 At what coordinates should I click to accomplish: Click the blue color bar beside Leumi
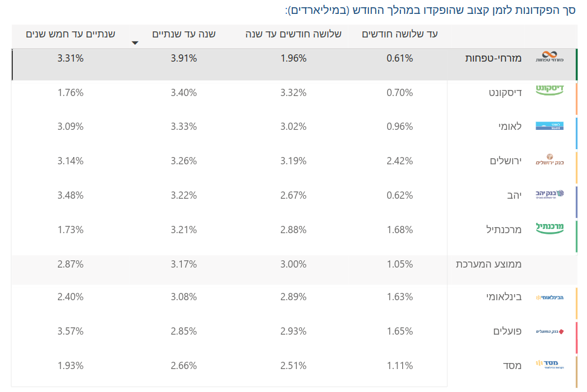point(577,133)
